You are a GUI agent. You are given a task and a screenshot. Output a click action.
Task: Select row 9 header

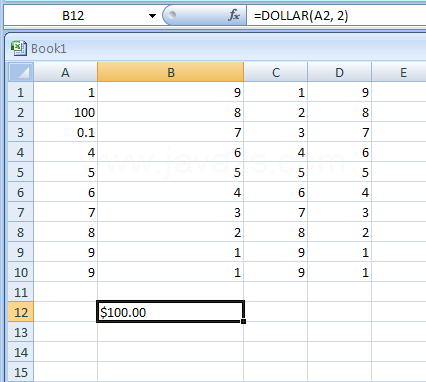[x=21, y=252]
